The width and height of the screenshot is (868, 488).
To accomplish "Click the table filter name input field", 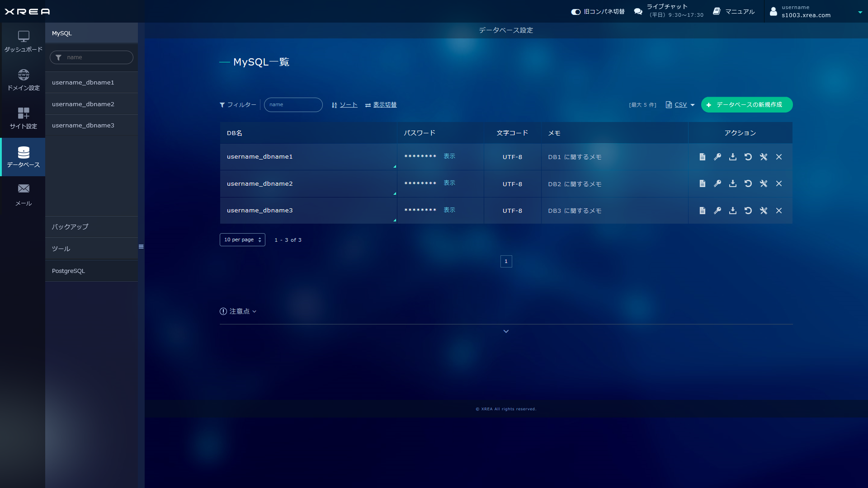I will tap(293, 105).
